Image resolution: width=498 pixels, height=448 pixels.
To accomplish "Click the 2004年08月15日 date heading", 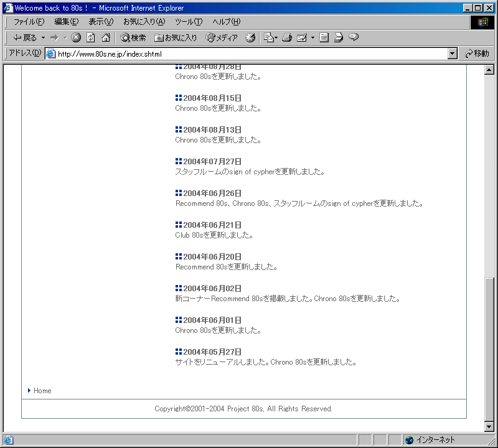I will [212, 98].
